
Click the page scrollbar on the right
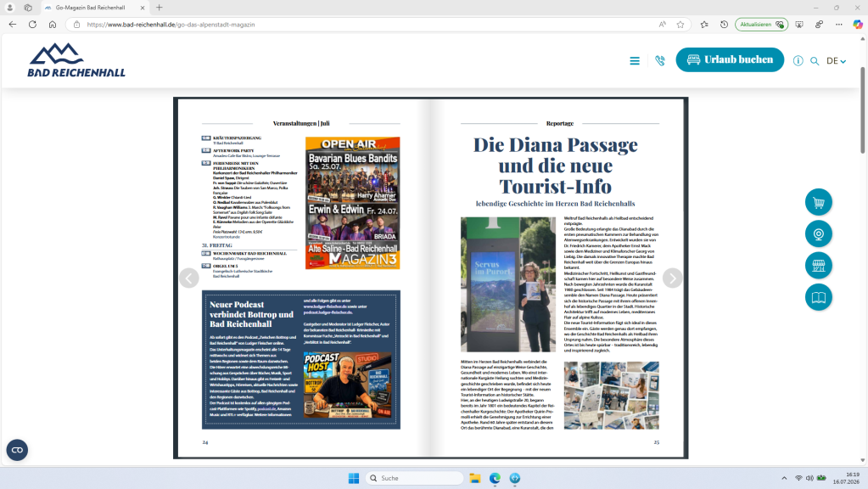(862, 110)
